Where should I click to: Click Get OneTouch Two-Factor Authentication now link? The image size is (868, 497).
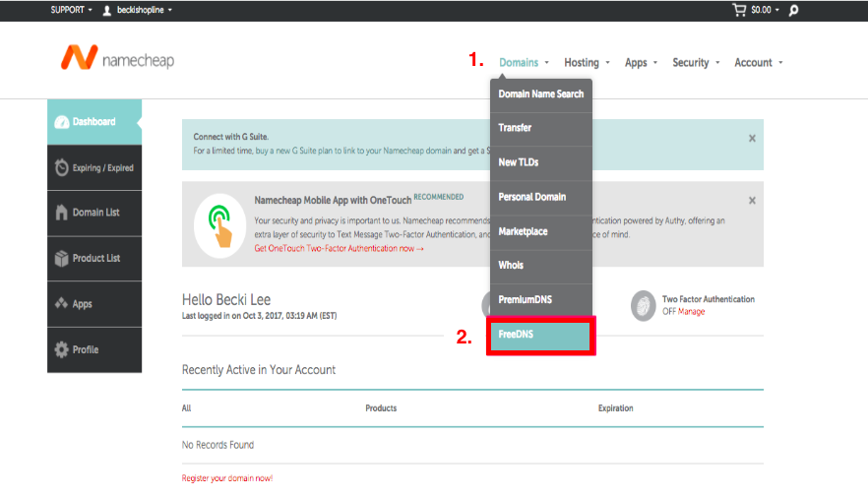(339, 249)
